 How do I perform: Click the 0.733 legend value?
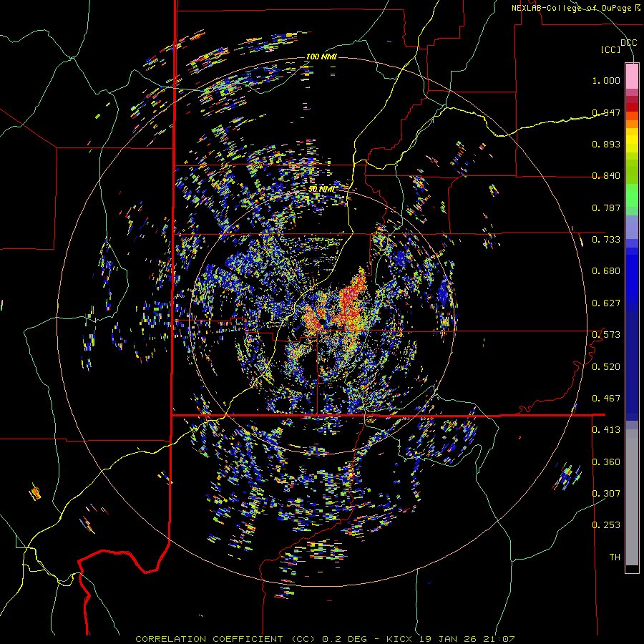tap(606, 240)
